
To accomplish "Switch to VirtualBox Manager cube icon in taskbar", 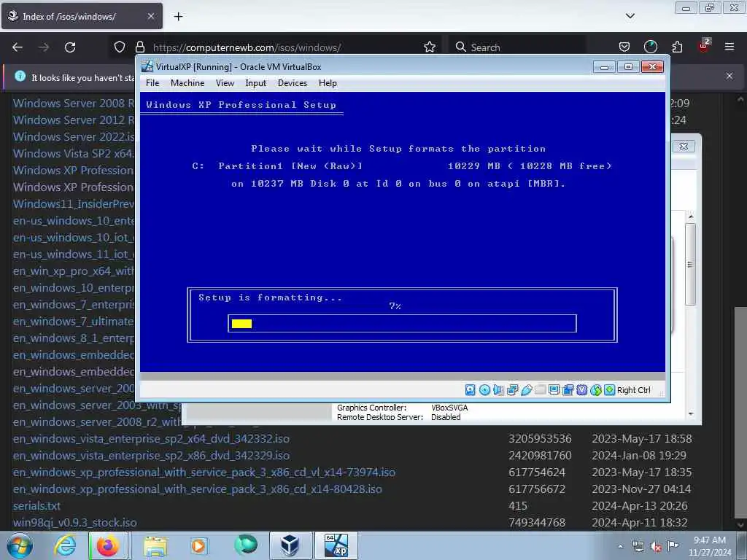I will tap(289, 545).
